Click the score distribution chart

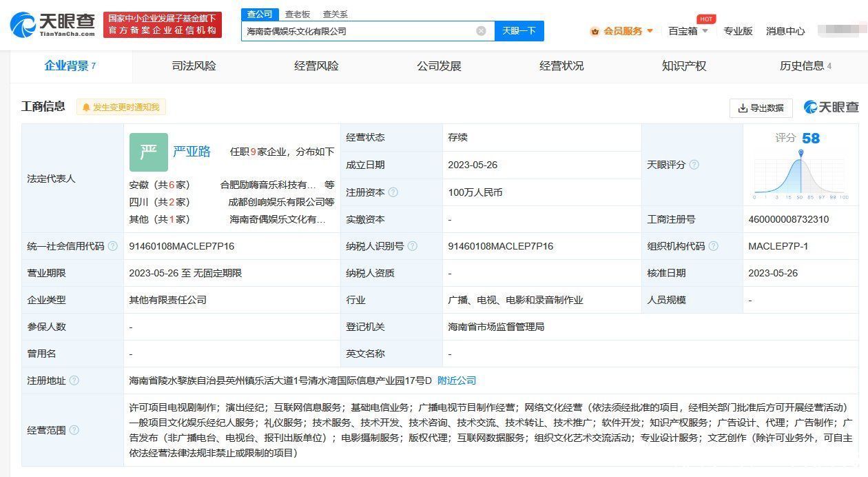coord(801,174)
